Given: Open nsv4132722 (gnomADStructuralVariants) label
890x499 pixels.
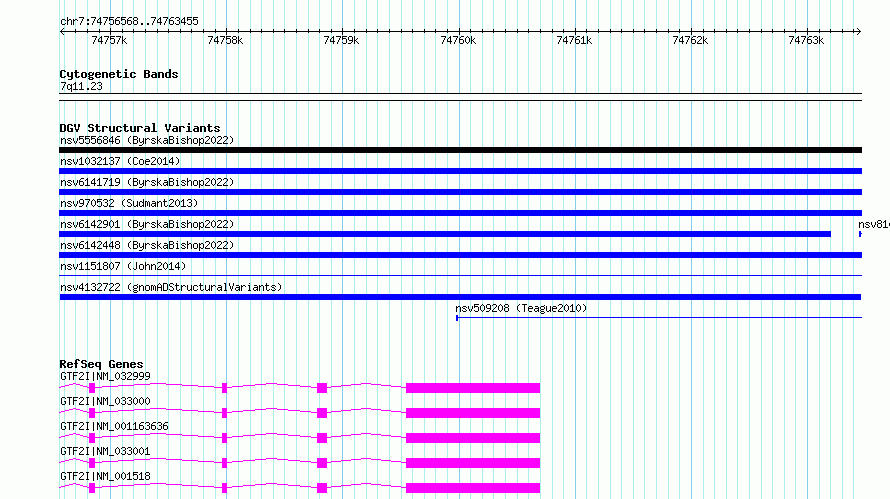Looking at the screenshot, I should (x=171, y=287).
